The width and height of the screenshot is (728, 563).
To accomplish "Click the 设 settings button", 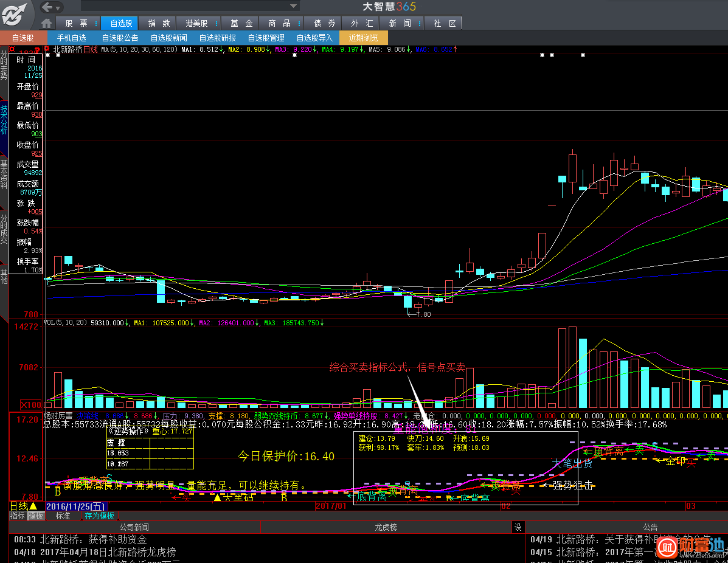I will [518, 527].
